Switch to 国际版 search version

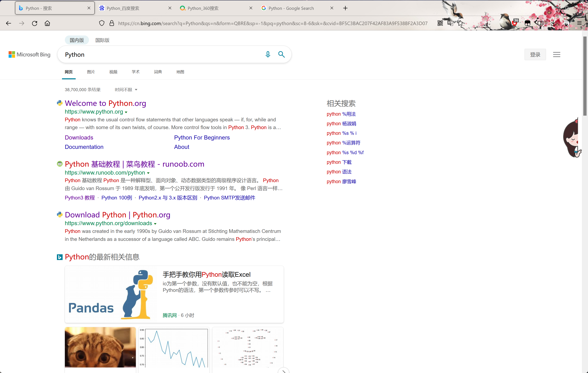coord(102,40)
